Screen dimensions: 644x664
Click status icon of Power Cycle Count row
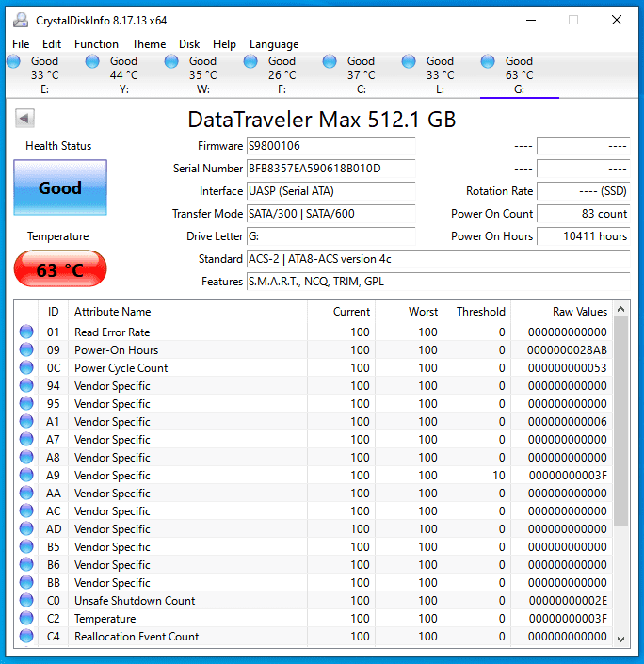26,367
